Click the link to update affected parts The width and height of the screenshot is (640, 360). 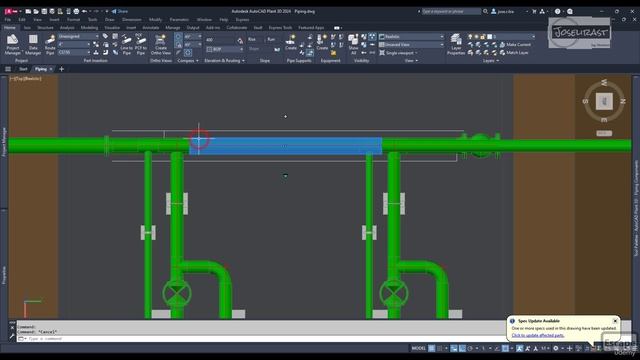538,335
